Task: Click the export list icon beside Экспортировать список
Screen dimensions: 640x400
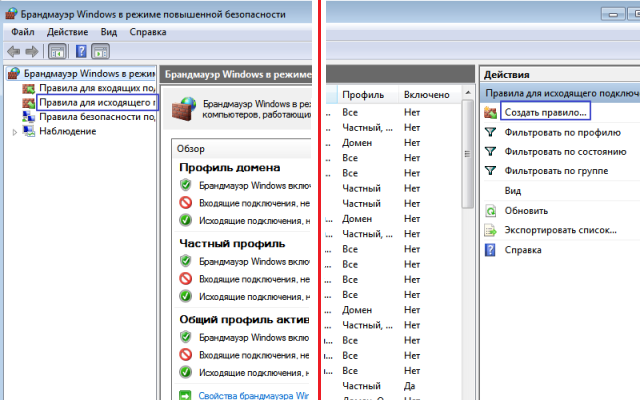Action: (490, 230)
